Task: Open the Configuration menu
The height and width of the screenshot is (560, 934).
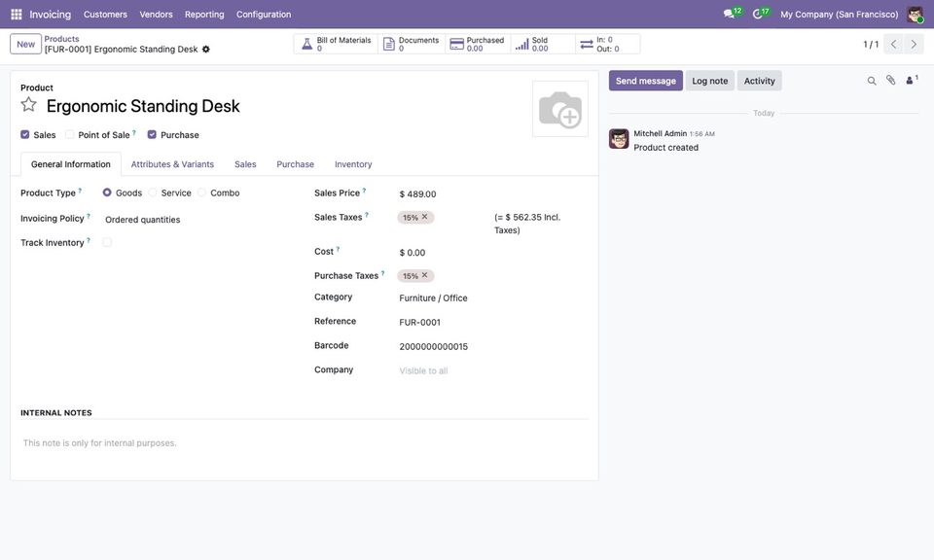Action: (x=264, y=15)
